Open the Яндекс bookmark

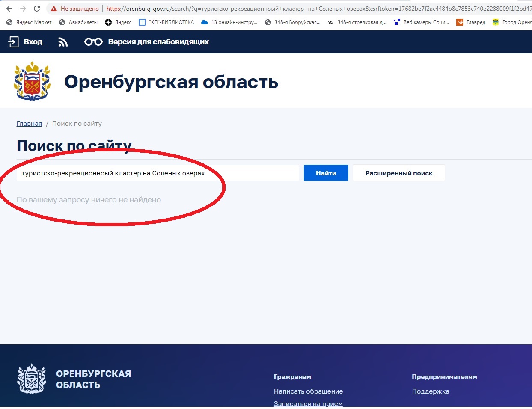coord(118,22)
